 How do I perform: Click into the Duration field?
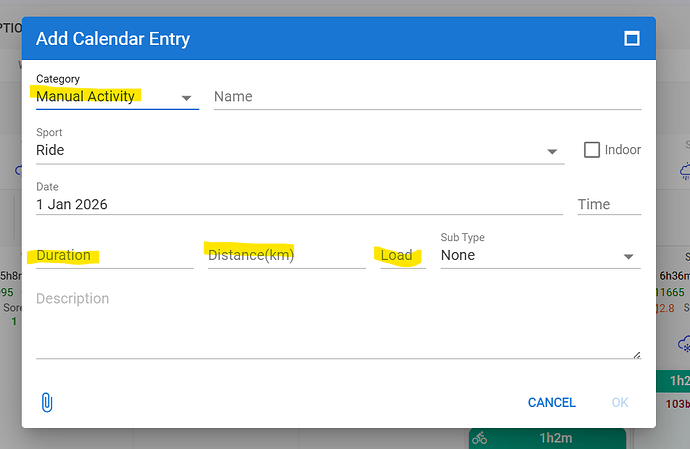(114, 256)
